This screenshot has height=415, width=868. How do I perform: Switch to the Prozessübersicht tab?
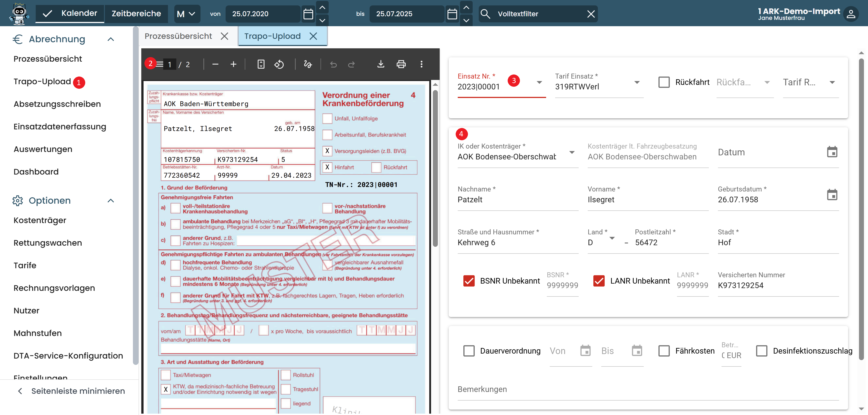click(x=178, y=36)
